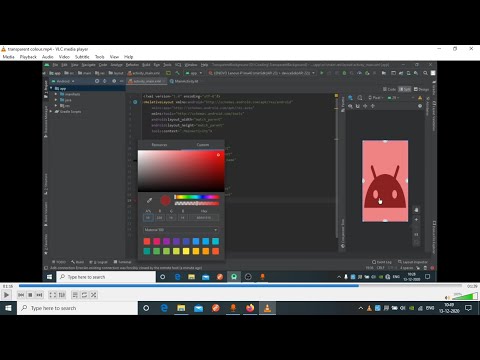The height and width of the screenshot is (360, 480).
Task: Toggle VLC loop mode
Action: point(84,295)
